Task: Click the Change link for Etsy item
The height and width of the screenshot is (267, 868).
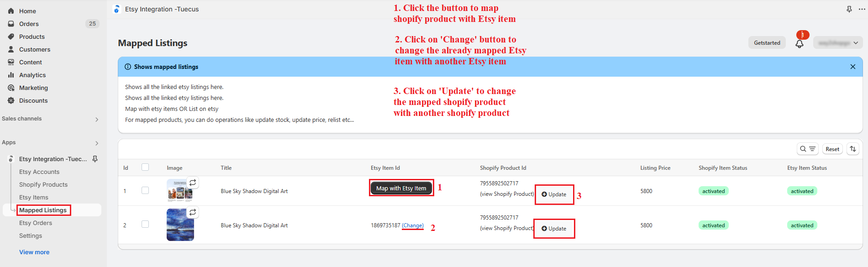Action: 413,225
